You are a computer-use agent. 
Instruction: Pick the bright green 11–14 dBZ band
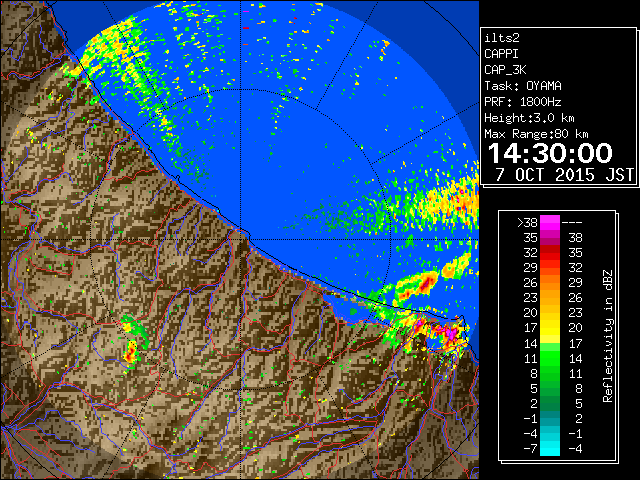550,358
